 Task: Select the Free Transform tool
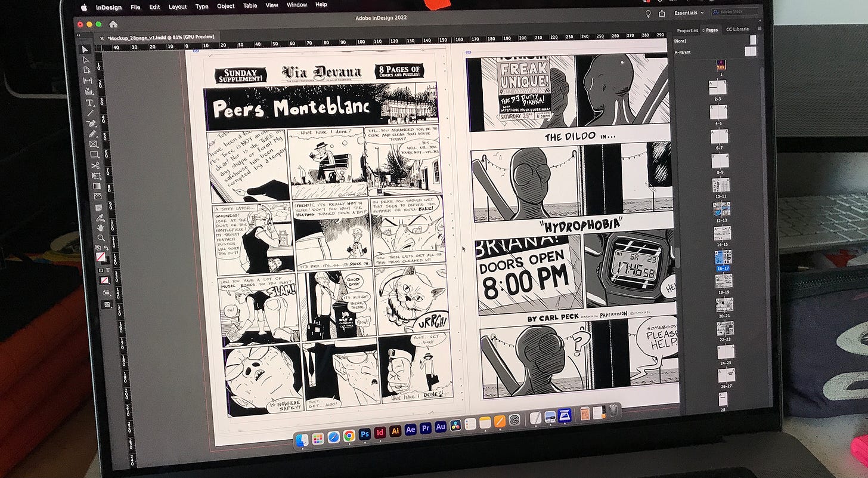pos(97,175)
